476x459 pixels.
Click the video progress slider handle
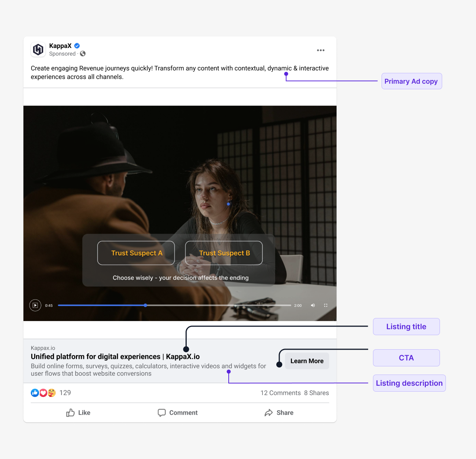tap(145, 305)
